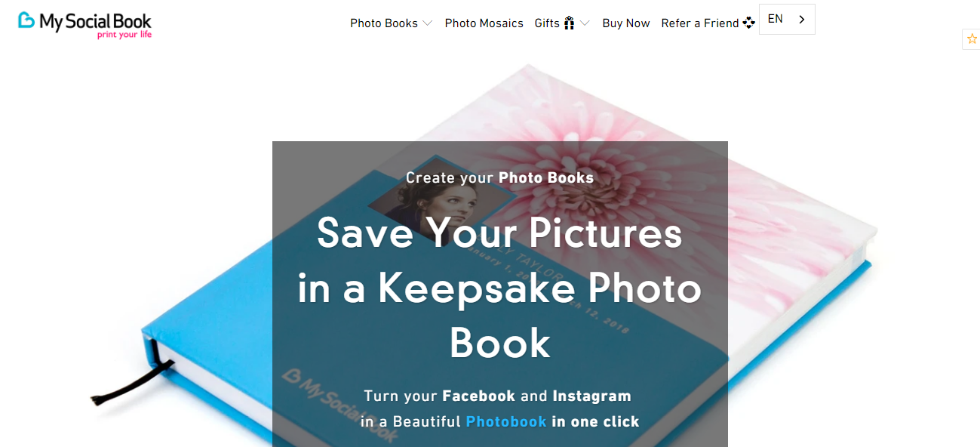Expand the Gifts dropdown chevron
The width and height of the screenshot is (980, 447).
pyautogui.click(x=585, y=23)
